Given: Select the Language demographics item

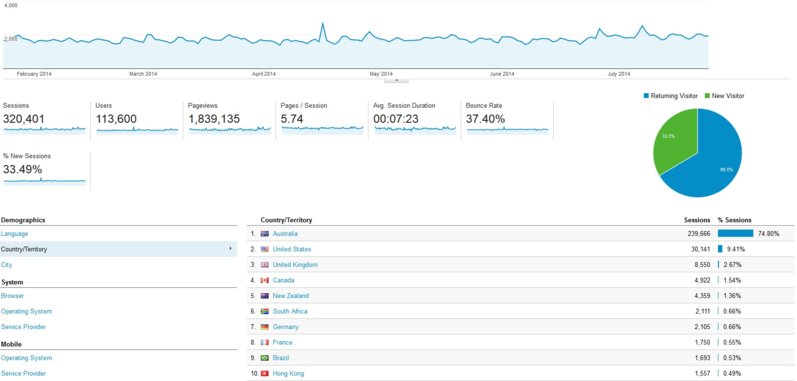Looking at the screenshot, I should pyautogui.click(x=14, y=234).
